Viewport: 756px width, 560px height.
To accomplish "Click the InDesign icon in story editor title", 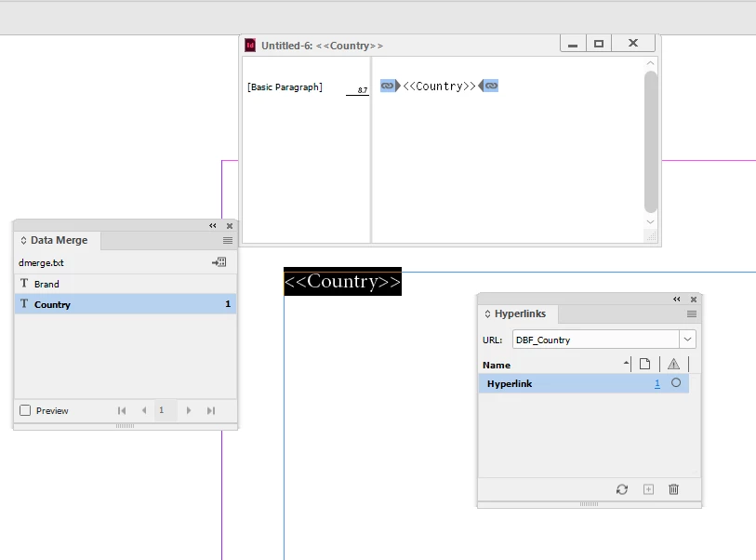I will pos(250,46).
